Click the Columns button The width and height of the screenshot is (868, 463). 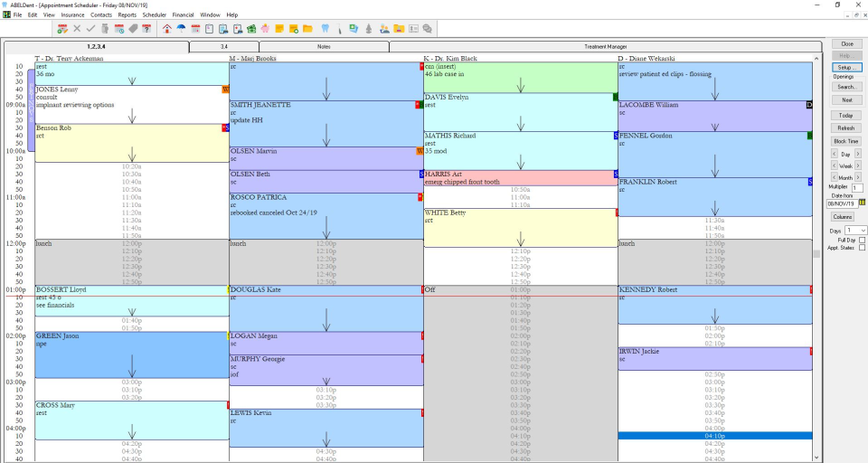click(843, 216)
